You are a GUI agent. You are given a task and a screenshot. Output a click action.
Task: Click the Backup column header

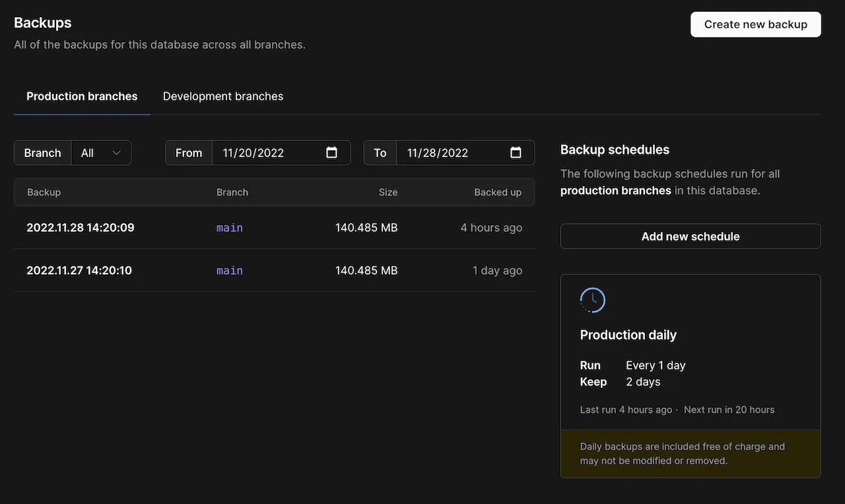click(x=44, y=193)
